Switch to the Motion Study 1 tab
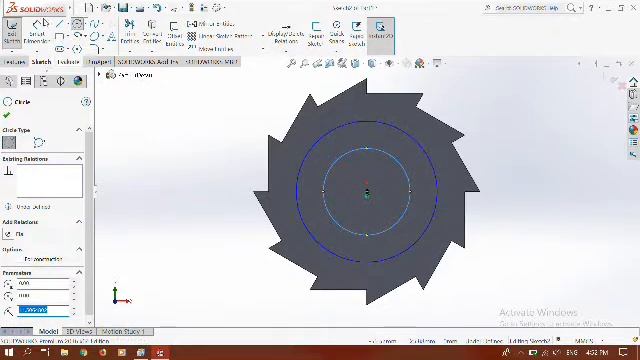This screenshot has width=640, height=360. pos(123,331)
